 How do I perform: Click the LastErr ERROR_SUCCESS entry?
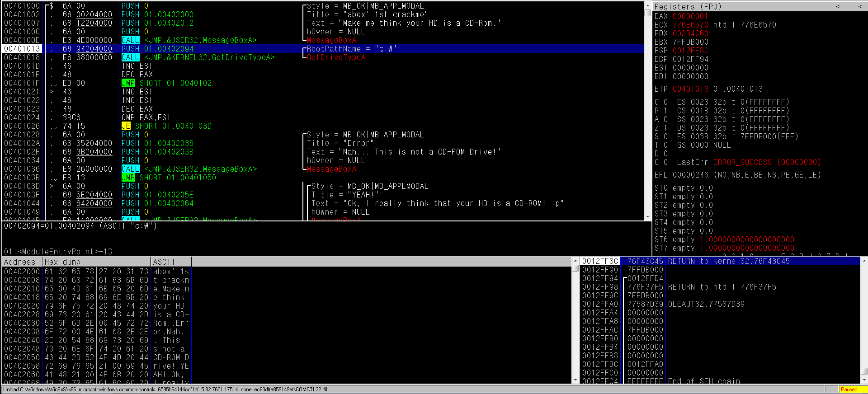(749, 162)
